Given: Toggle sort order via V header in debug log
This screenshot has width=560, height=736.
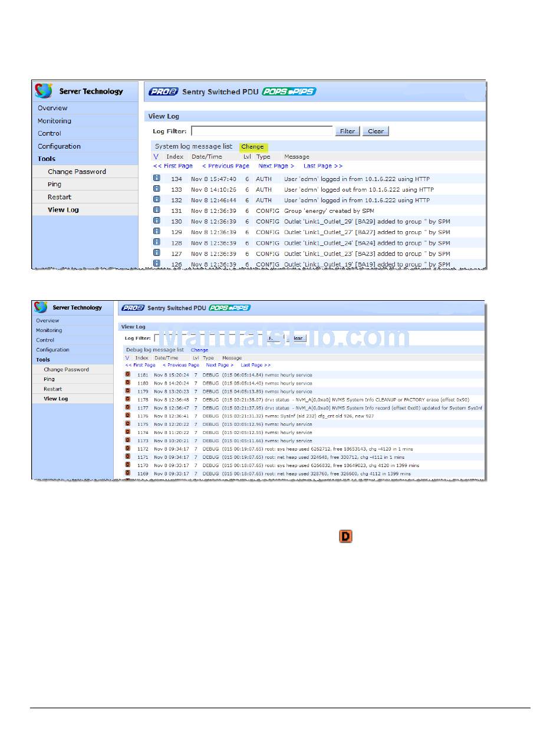Looking at the screenshot, I should pyautogui.click(x=127, y=358).
